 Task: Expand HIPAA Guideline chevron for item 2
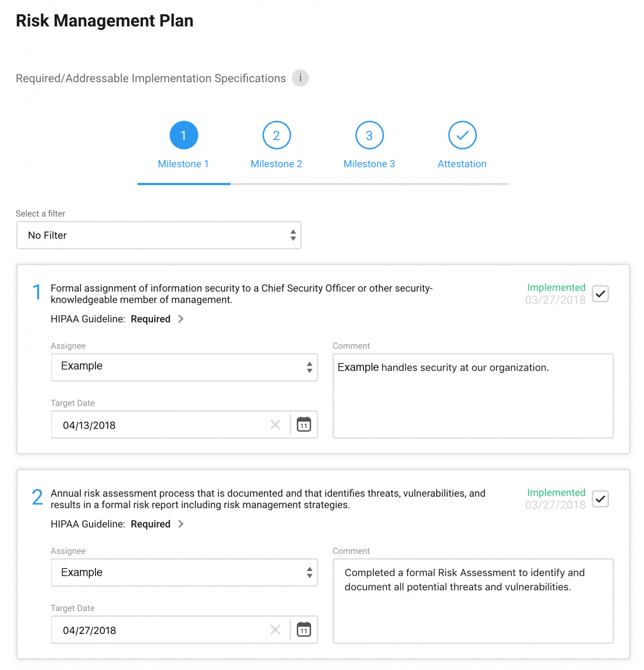181,524
